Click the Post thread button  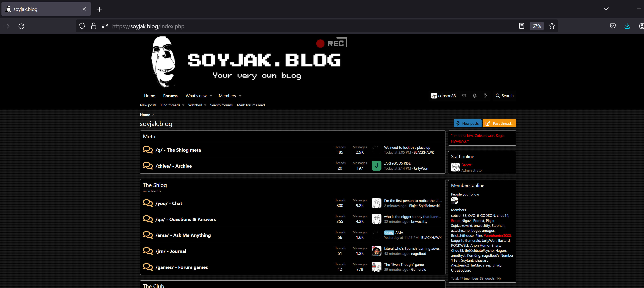pos(499,123)
